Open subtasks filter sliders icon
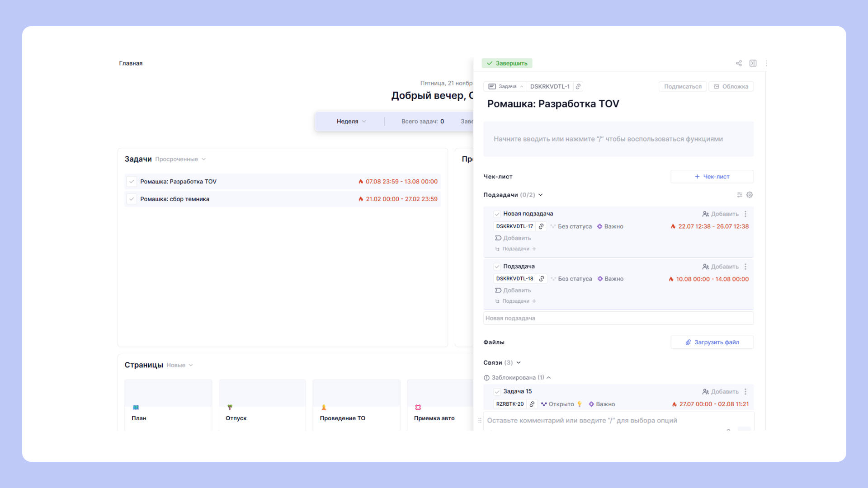The width and height of the screenshot is (868, 488). coord(740,195)
